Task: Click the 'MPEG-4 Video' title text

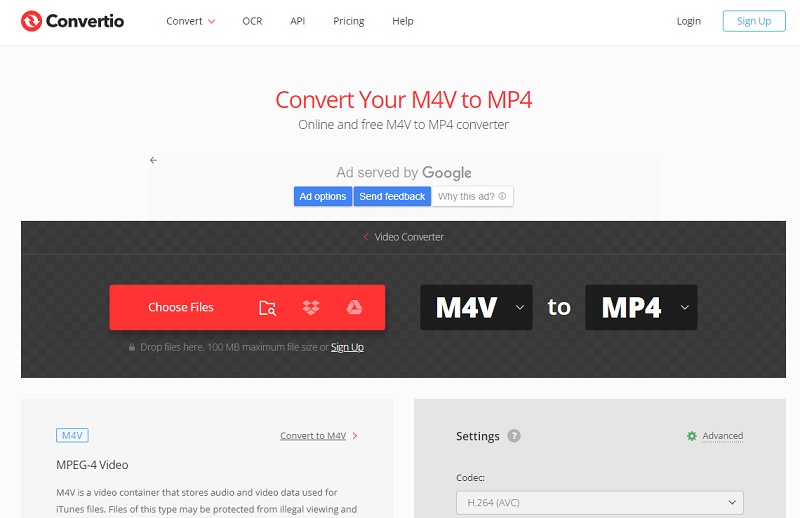Action: (92, 465)
